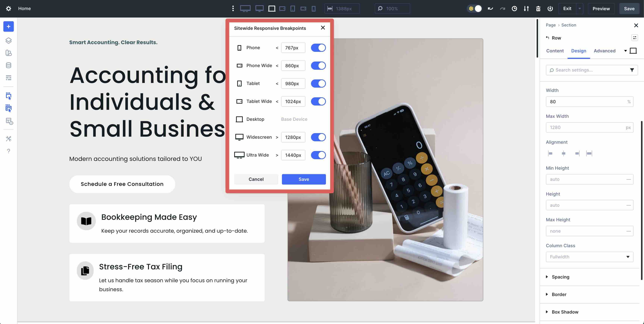Click the trash icon in the toolbar
The image size is (644, 324).
(x=538, y=9)
